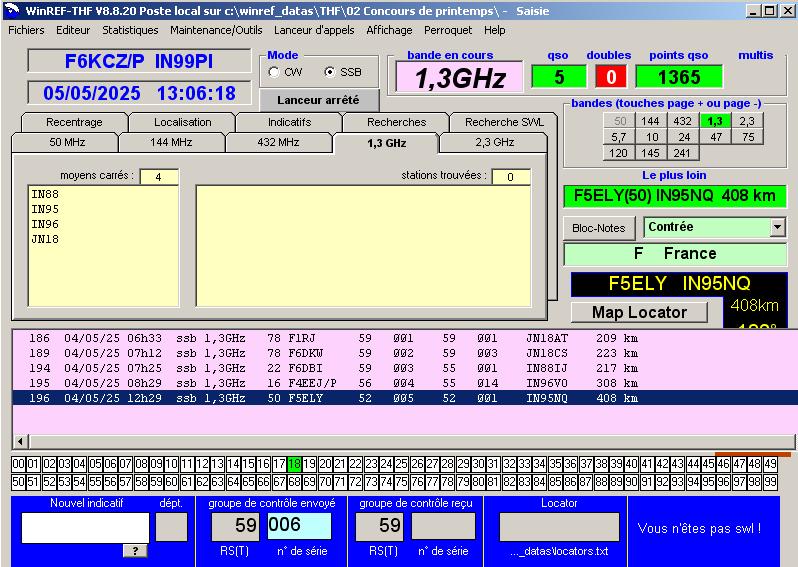Image resolution: width=798 pixels, height=567 pixels.
Task: Switch to the Localisation tab
Action: coord(182,122)
